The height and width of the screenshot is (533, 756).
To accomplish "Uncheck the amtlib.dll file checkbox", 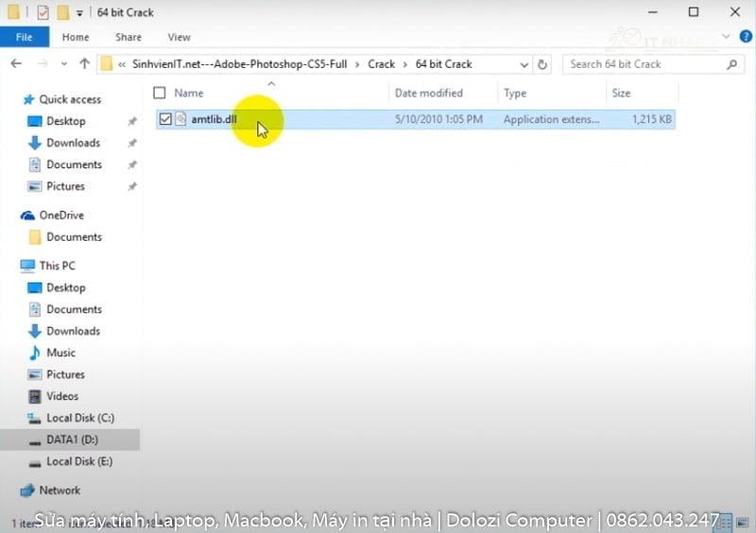I will tap(165, 119).
